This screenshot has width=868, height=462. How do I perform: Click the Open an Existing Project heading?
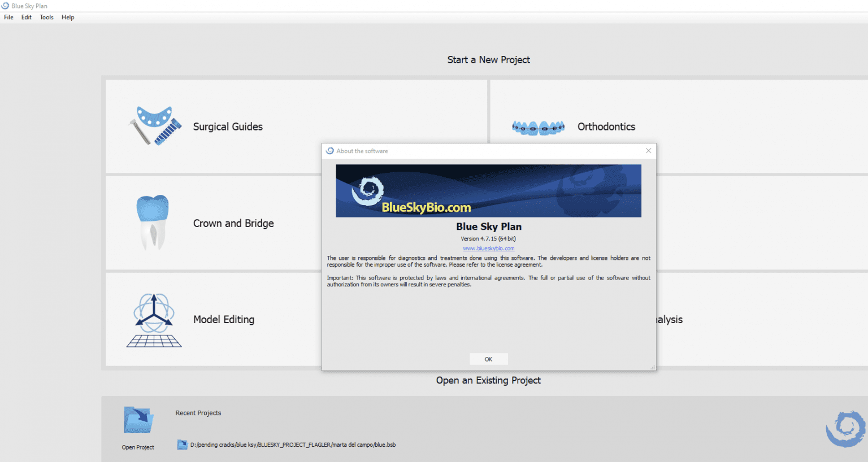pos(488,380)
